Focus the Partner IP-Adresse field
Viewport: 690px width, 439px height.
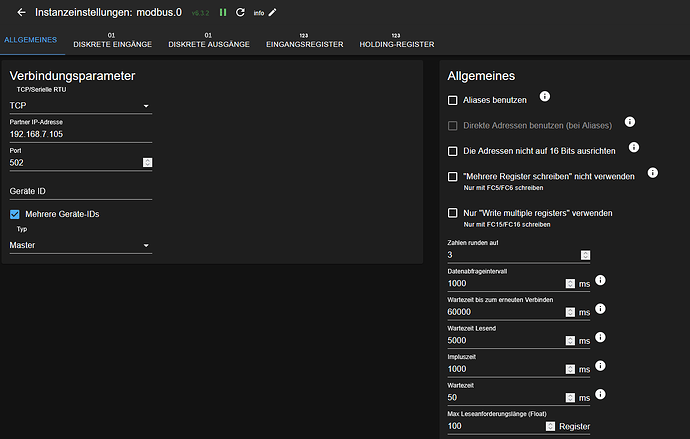click(x=81, y=134)
